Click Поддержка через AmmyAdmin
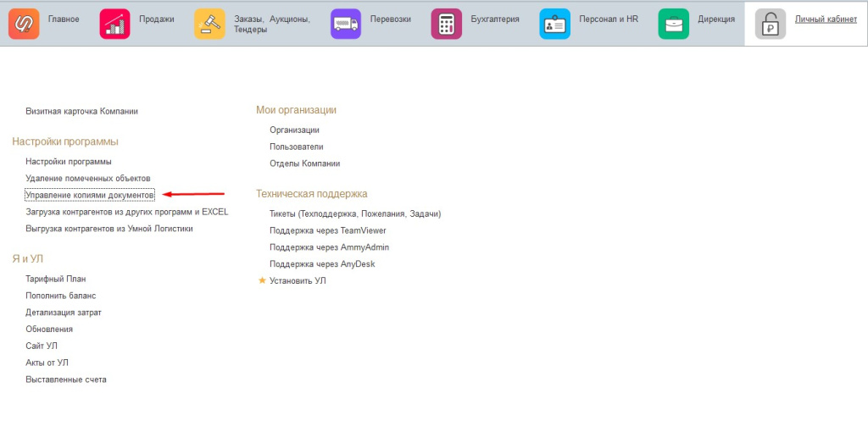 [x=330, y=247]
